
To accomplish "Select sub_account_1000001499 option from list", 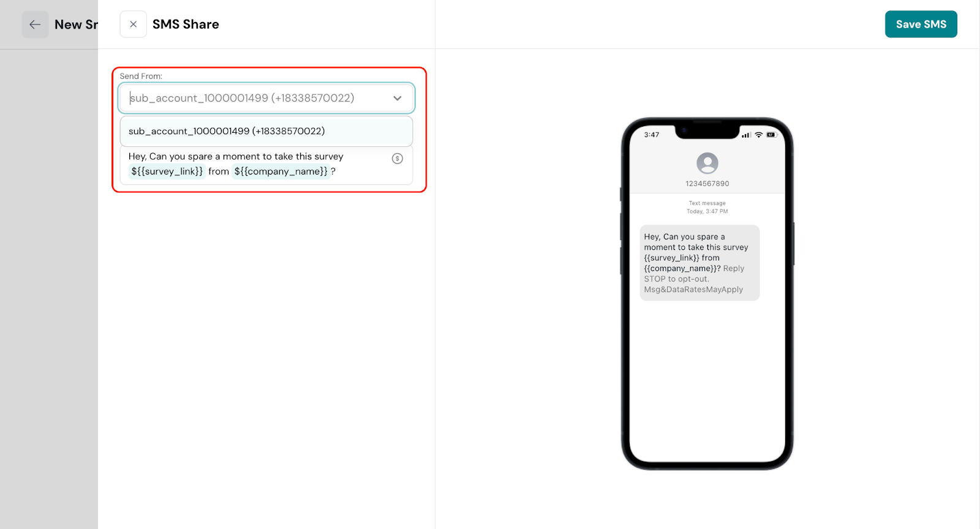I will coord(266,131).
